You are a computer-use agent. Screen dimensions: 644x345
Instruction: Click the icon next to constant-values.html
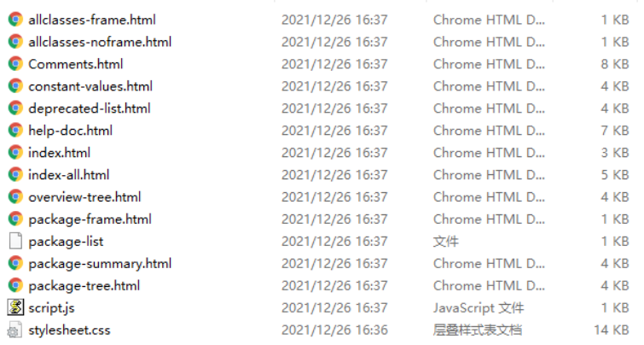click(15, 86)
